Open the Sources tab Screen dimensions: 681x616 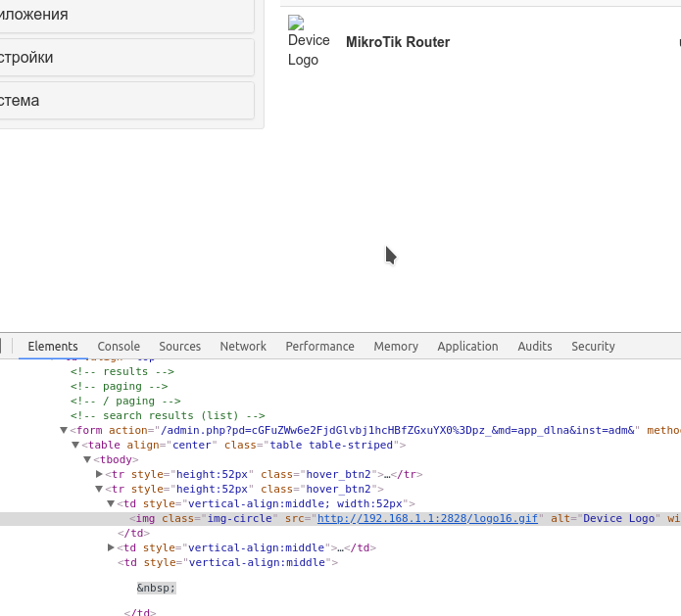[179, 346]
